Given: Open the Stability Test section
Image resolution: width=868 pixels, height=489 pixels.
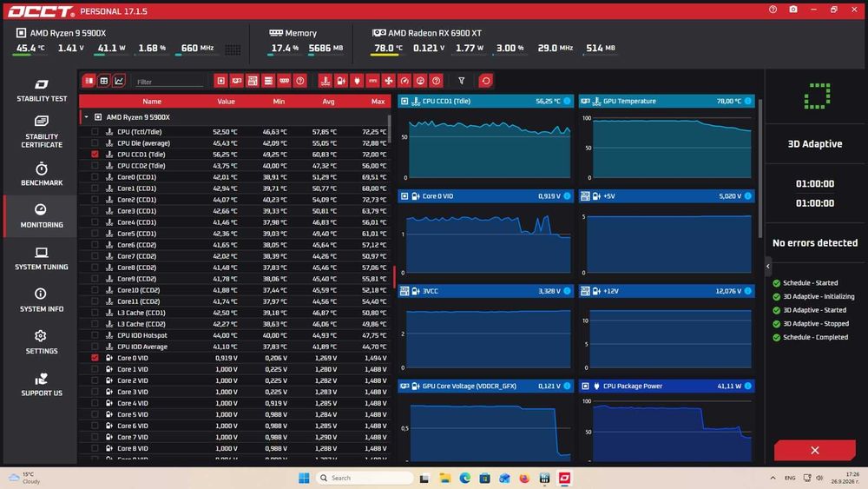Looking at the screenshot, I should pyautogui.click(x=42, y=90).
